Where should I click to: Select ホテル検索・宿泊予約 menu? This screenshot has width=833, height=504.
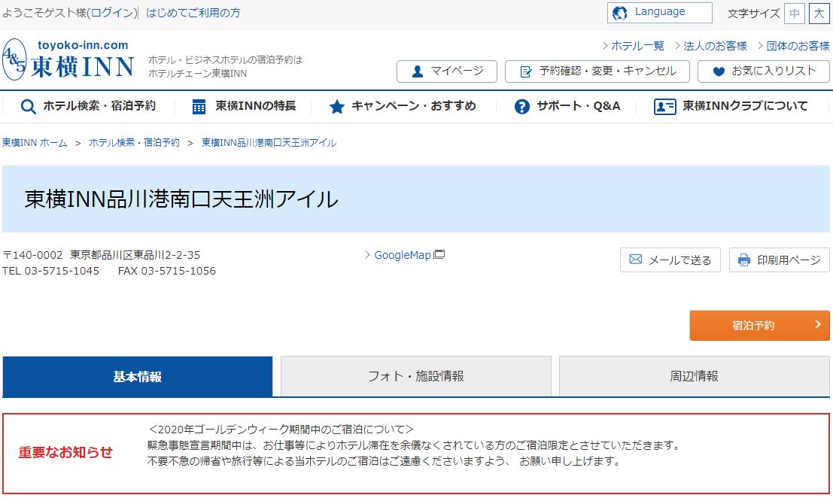(88, 106)
